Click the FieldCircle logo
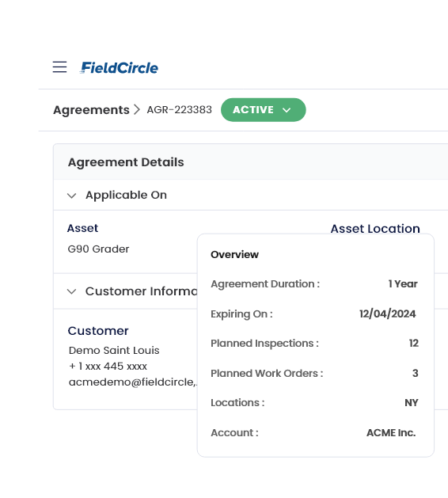 (119, 67)
